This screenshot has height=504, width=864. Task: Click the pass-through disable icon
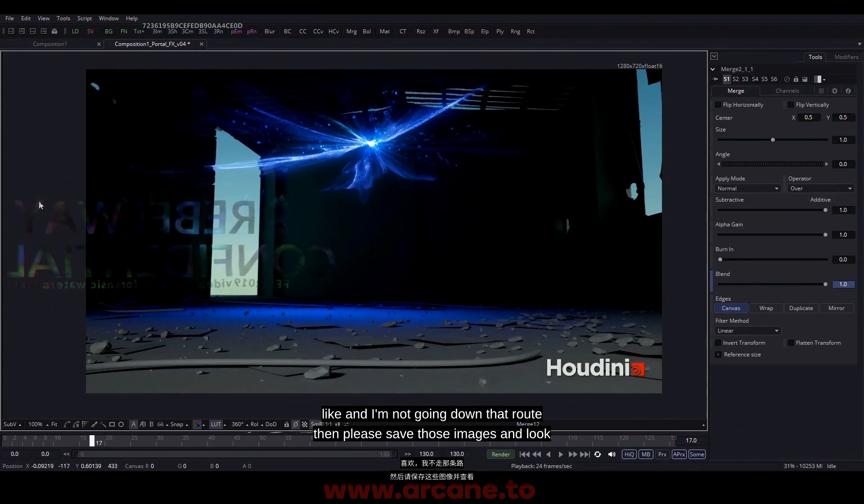[787, 79]
